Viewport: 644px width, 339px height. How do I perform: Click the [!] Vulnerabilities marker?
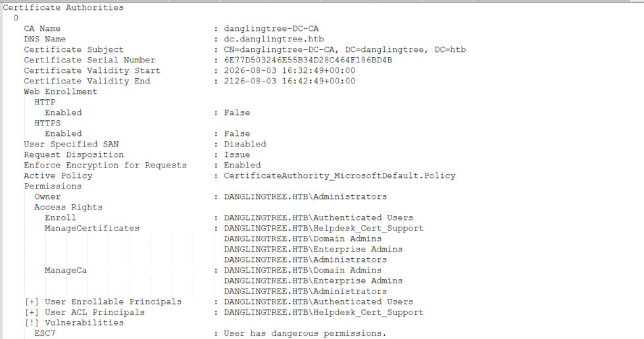(32, 323)
